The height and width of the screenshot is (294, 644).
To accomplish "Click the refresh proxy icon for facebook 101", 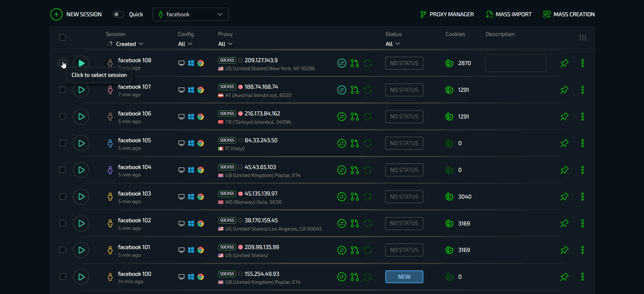I will click(367, 250).
